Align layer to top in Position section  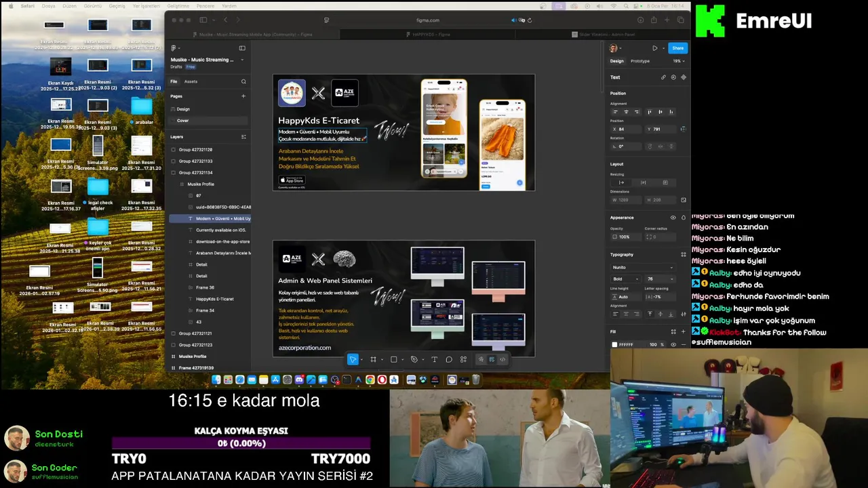[650, 112]
